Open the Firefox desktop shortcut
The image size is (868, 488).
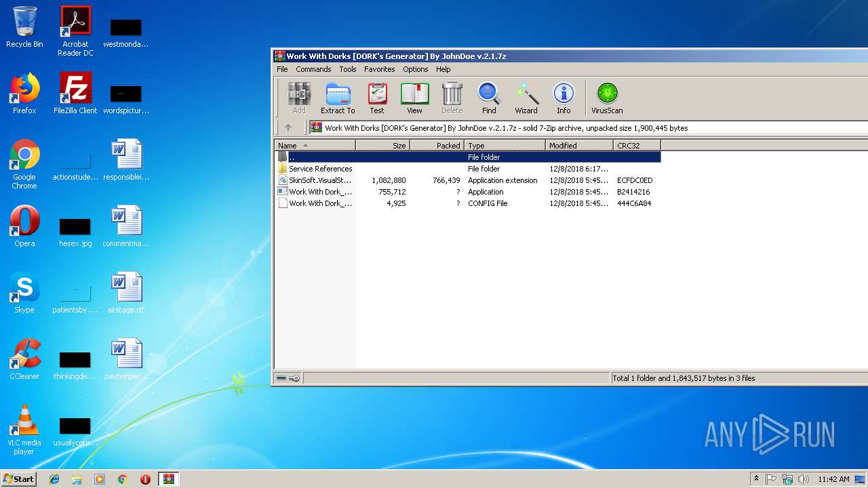point(24,94)
